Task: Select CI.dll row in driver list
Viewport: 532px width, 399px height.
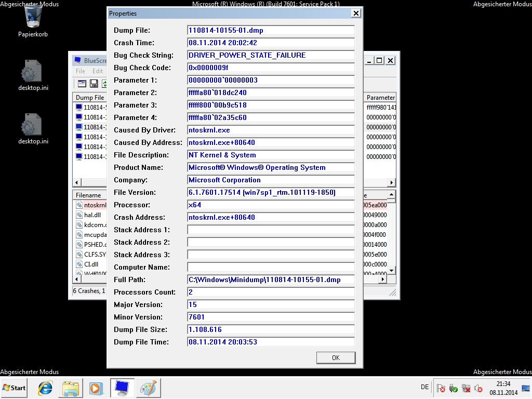Action: pos(90,264)
